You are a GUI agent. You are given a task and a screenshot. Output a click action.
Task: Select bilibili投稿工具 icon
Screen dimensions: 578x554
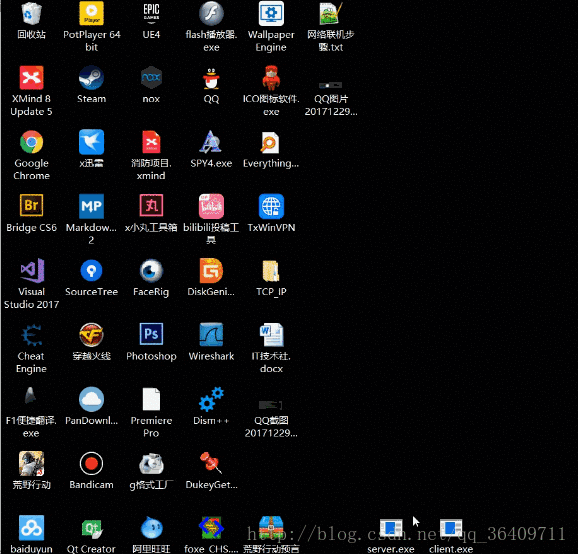pyautogui.click(x=211, y=206)
